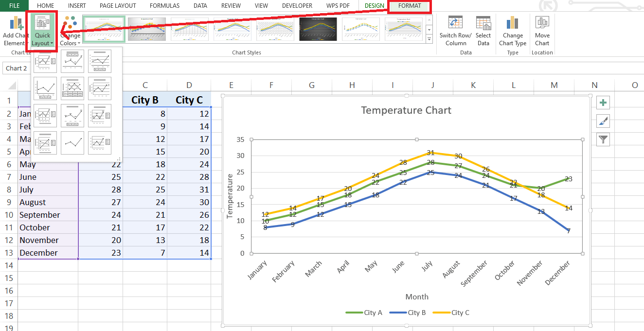
Task: Click the Temperature Chart title
Action: pyautogui.click(x=406, y=110)
